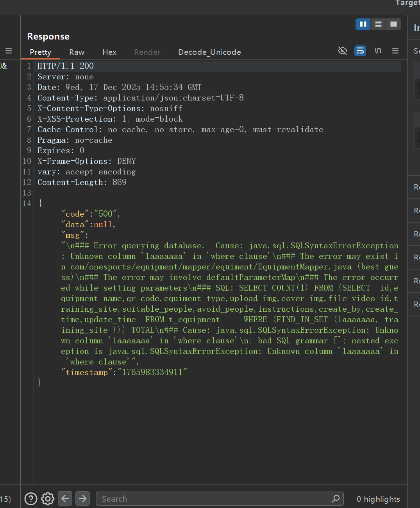Click the Expires: 0 header

coord(61,151)
